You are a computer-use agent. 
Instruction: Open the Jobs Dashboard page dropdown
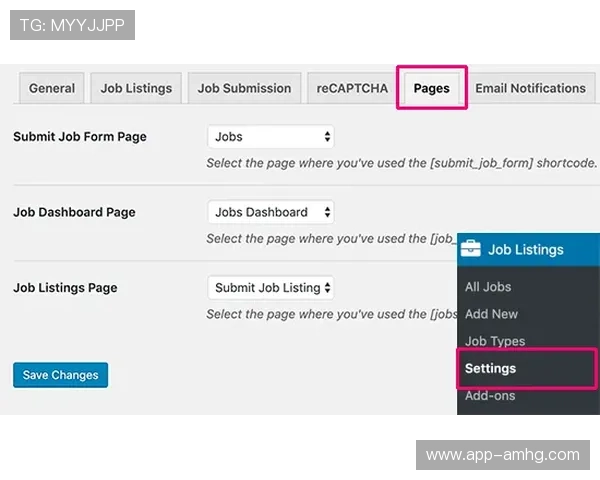tap(271, 212)
